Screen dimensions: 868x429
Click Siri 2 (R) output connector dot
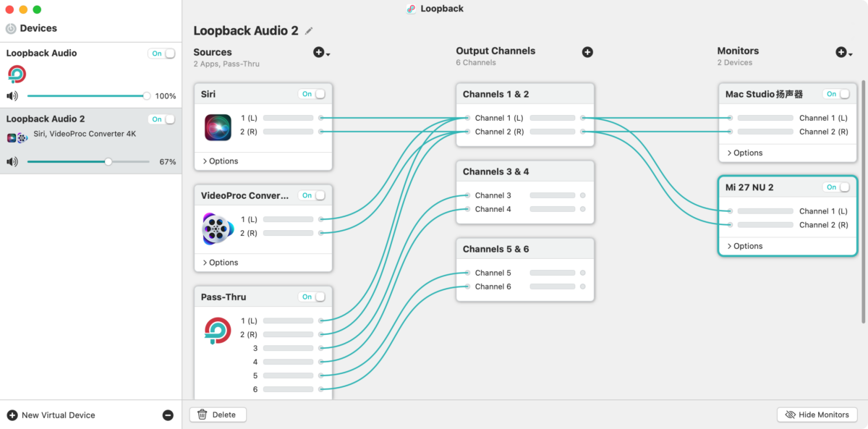(320, 132)
